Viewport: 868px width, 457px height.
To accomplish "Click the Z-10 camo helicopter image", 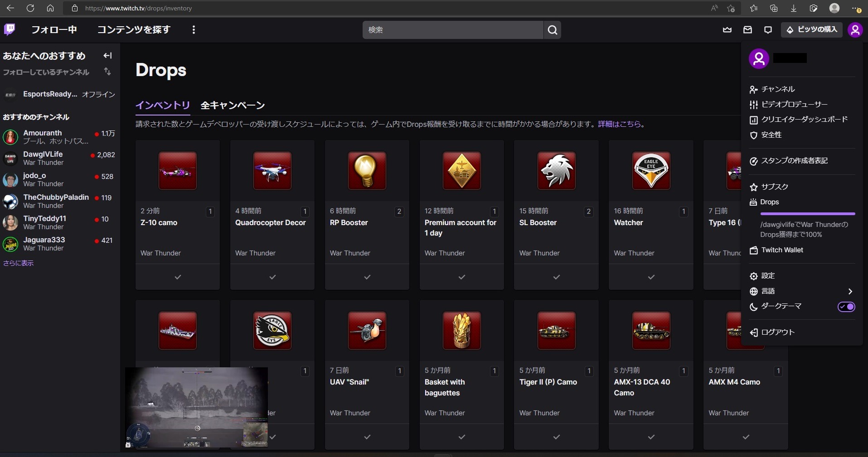I will 178,171.
